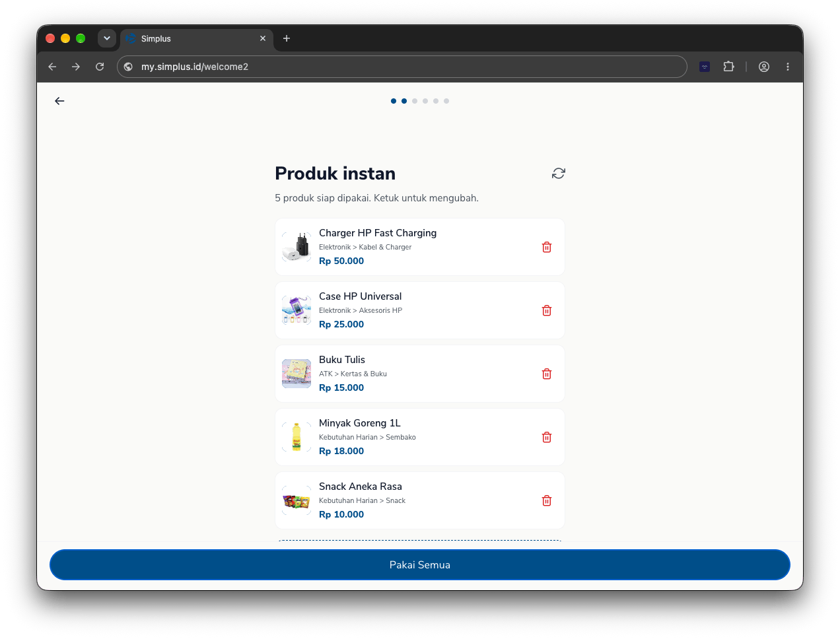The image size is (840, 639).
Task: Click the Buku Tulis product name
Action: pos(342,360)
